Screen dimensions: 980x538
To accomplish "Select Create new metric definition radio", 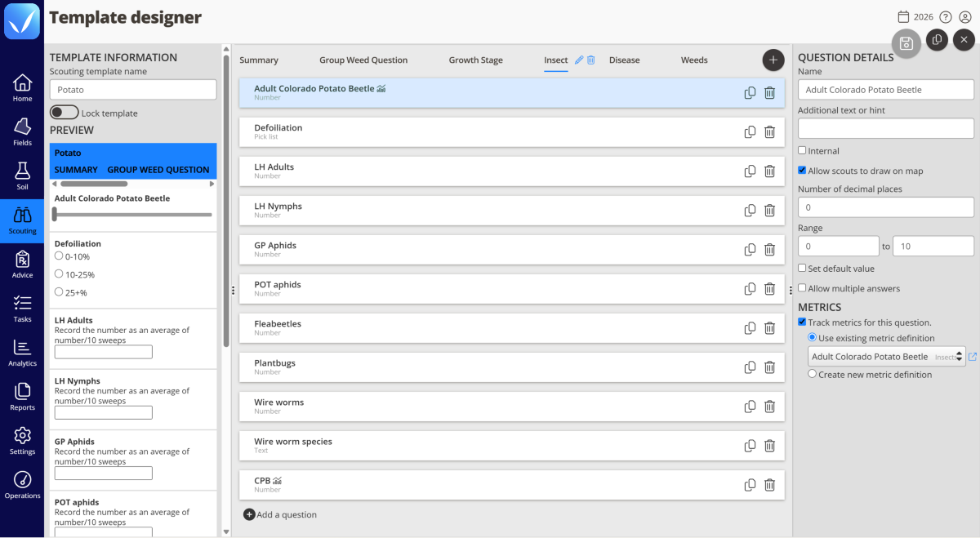I will point(812,374).
